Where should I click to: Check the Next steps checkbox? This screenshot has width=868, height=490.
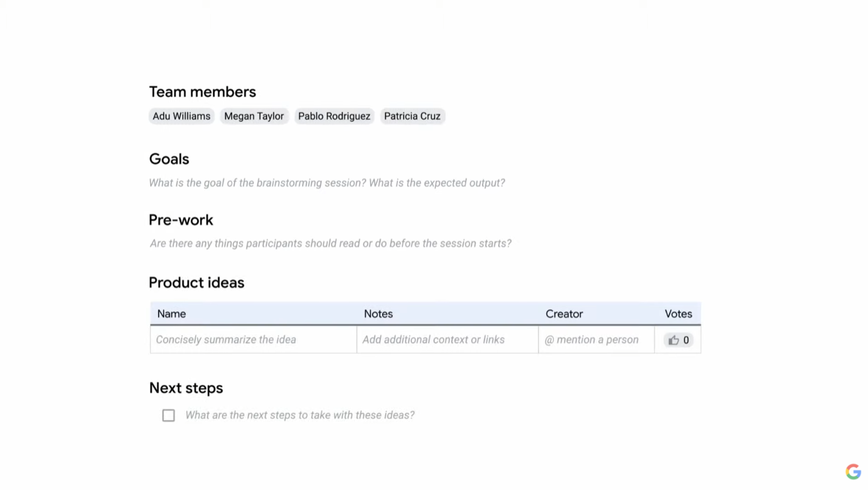tap(168, 415)
